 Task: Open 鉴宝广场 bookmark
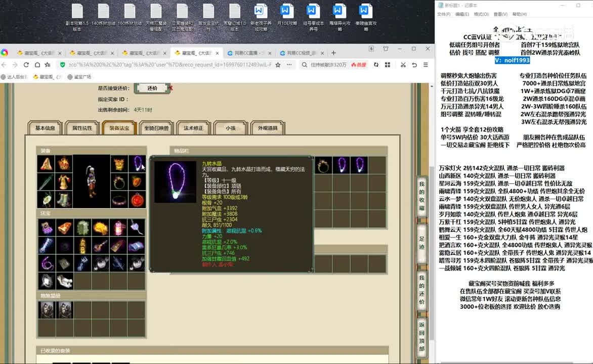click(x=79, y=77)
